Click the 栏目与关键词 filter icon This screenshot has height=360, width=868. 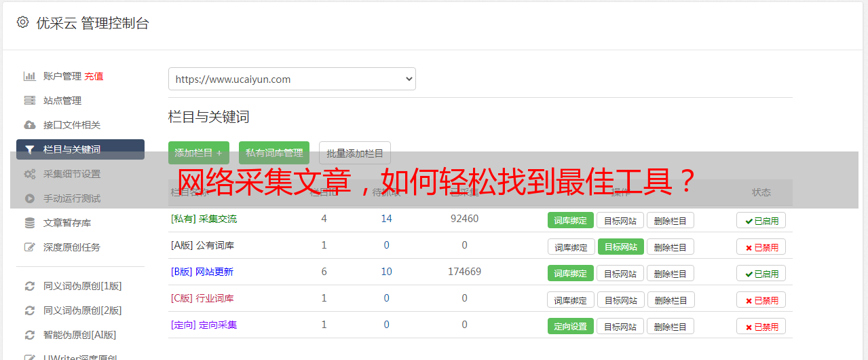click(29, 149)
